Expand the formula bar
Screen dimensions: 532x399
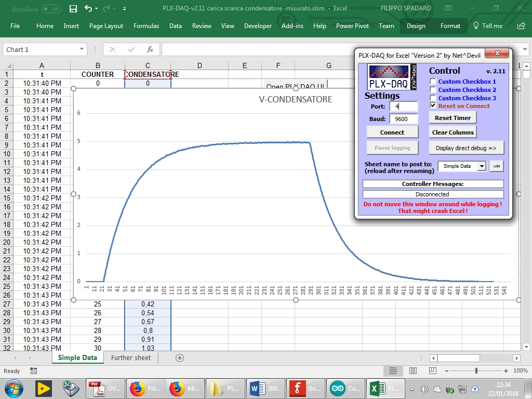click(x=525, y=49)
